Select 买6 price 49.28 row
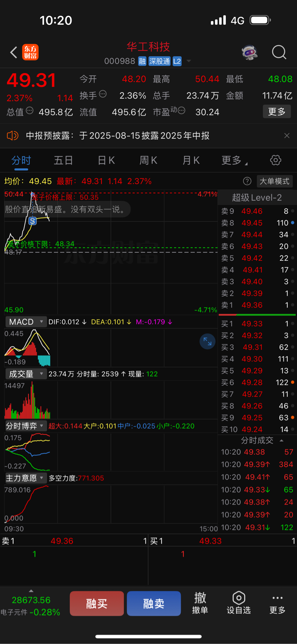 pyautogui.click(x=257, y=383)
